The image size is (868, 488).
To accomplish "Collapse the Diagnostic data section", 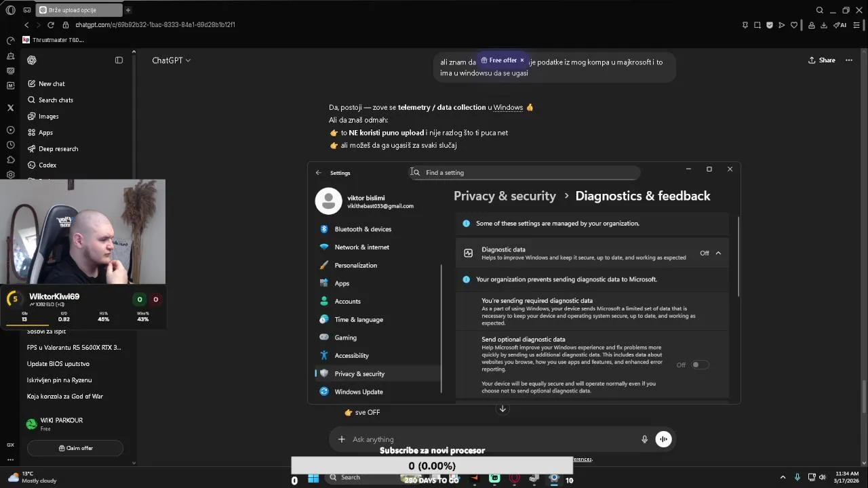I will click(x=718, y=253).
